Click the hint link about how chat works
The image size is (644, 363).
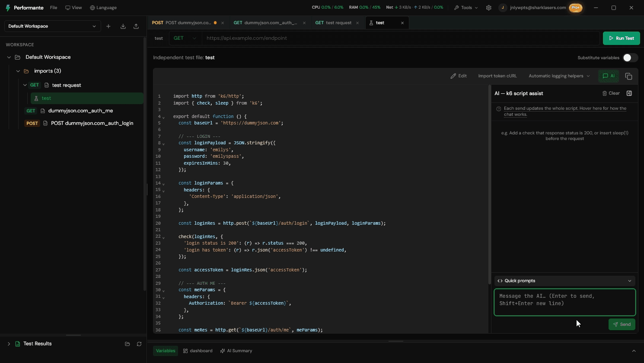[x=565, y=111]
